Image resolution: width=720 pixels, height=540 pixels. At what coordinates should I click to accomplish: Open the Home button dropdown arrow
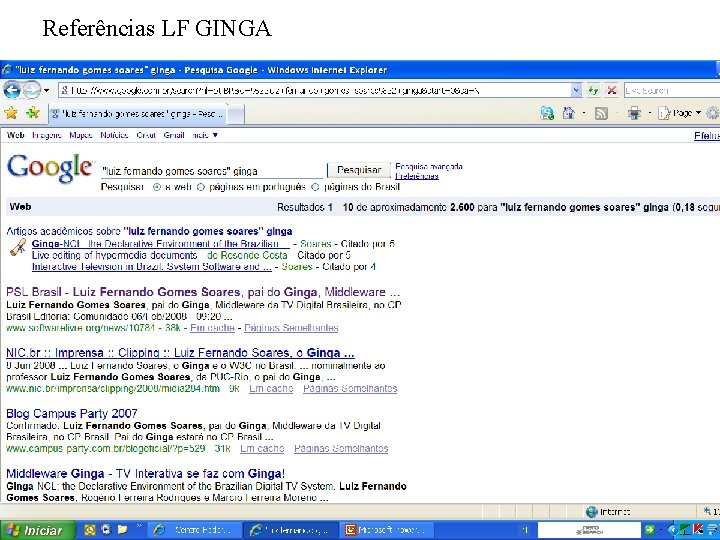(584, 113)
